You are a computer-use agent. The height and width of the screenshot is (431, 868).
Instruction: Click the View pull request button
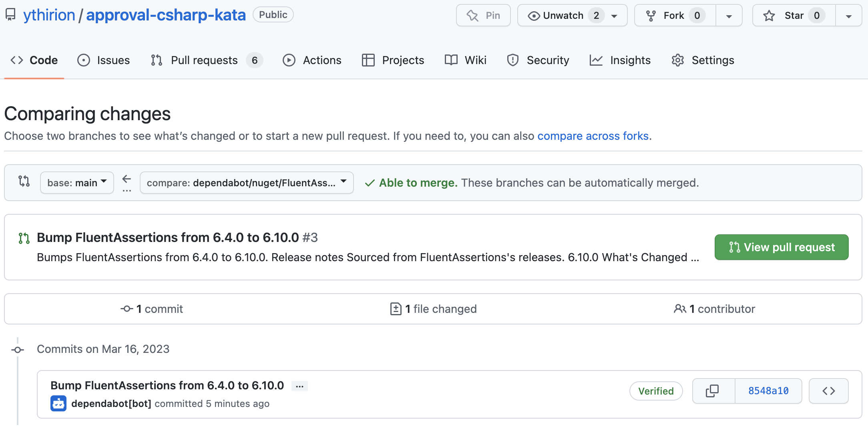click(x=782, y=247)
